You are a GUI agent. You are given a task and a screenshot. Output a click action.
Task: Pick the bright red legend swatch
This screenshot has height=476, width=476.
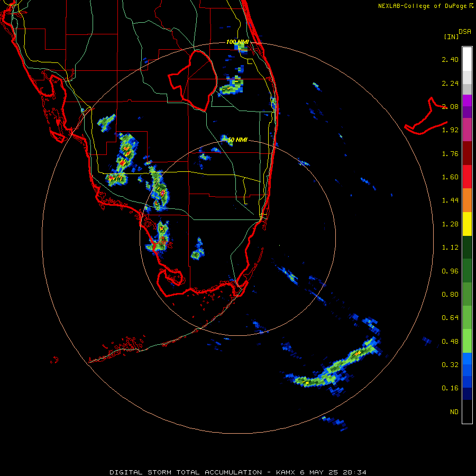[x=467, y=177]
